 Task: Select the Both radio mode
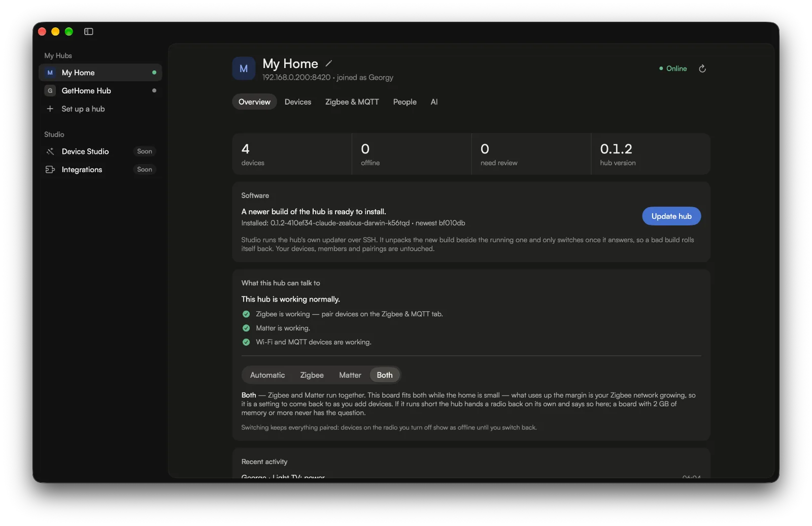point(385,375)
